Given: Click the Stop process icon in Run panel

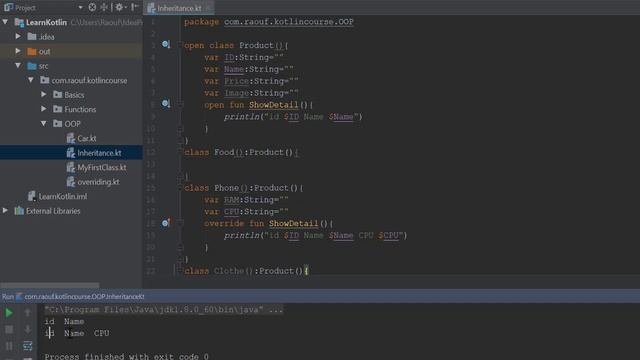Looking at the screenshot, I should click(9, 329).
